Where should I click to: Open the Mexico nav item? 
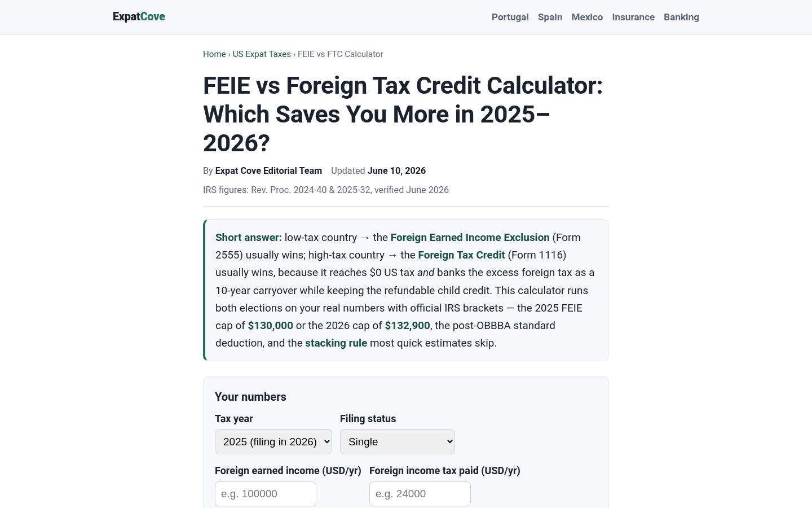click(x=587, y=17)
